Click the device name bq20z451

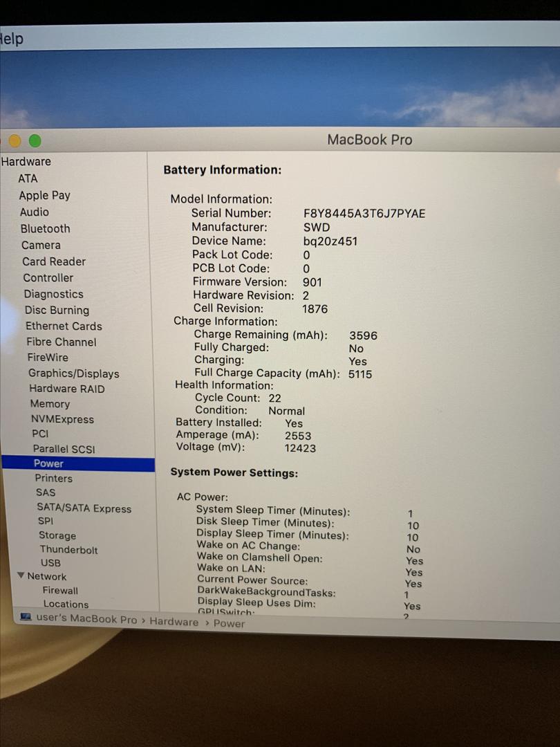(330, 241)
